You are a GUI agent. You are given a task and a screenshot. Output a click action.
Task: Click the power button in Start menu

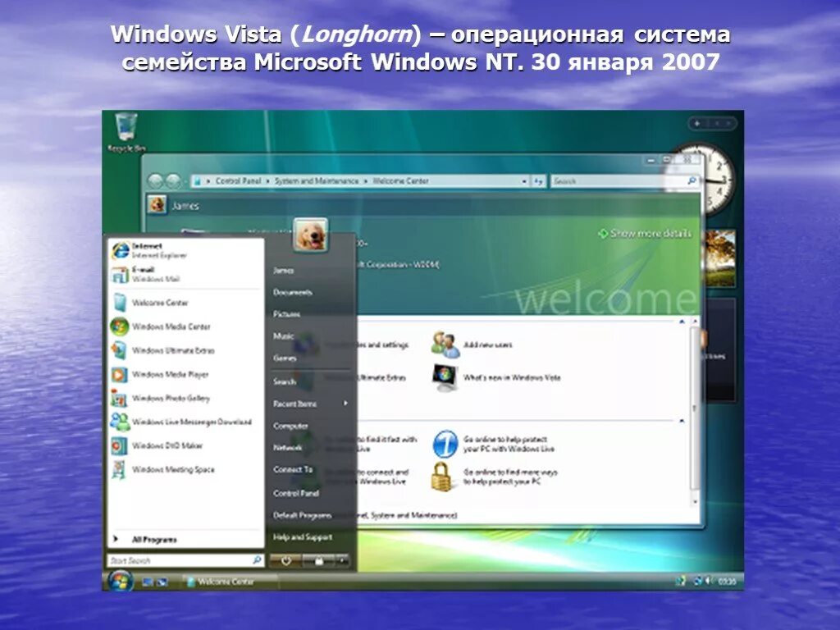point(286,561)
